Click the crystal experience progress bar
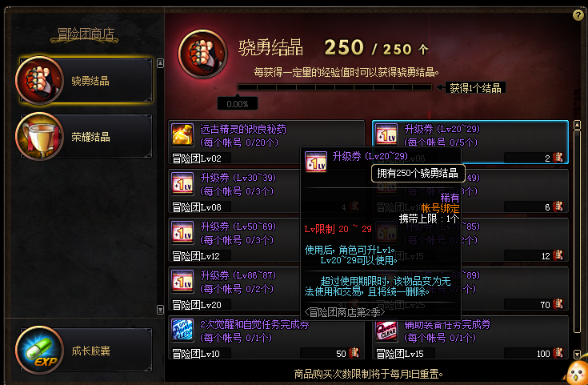This screenshot has width=588, height=385. (335, 87)
